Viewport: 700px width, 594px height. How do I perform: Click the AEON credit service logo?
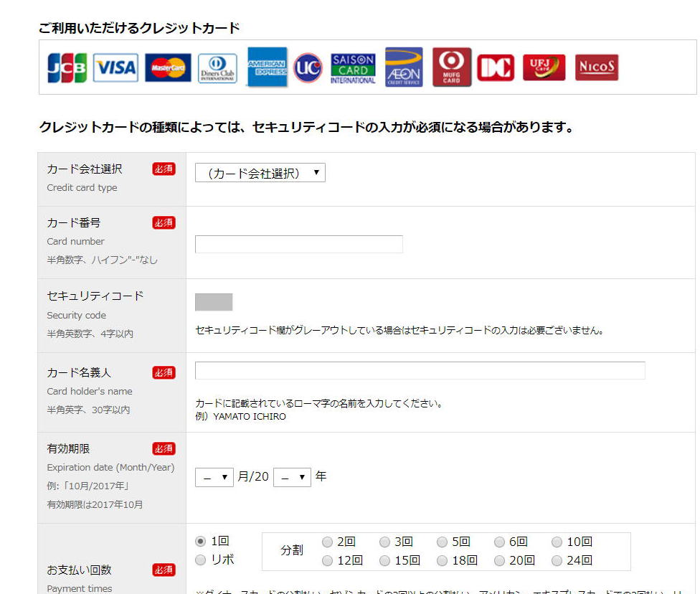point(404,67)
